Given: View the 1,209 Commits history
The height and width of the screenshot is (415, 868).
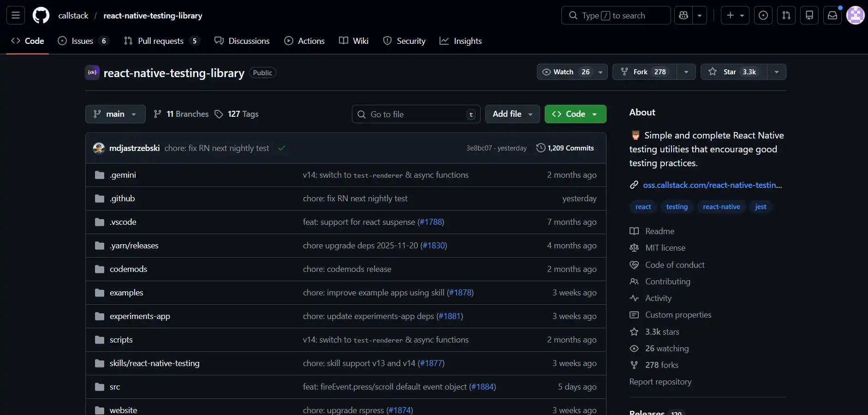Looking at the screenshot, I should 565,148.
